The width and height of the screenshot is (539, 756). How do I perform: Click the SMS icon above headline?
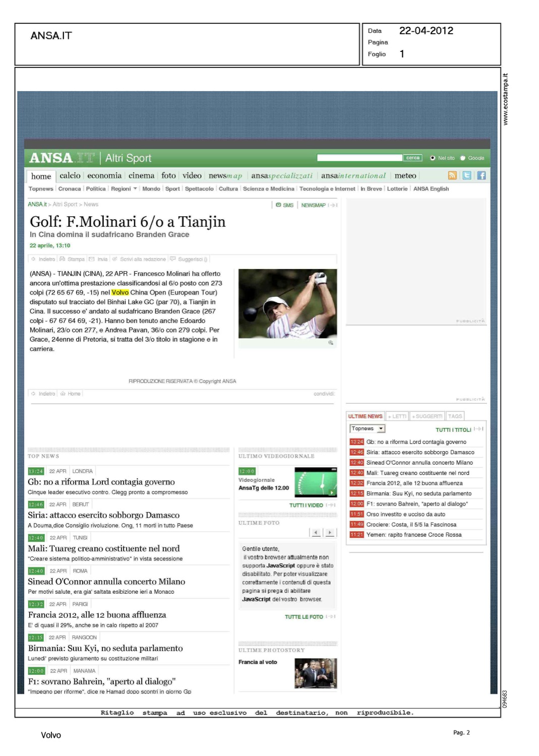(278, 205)
